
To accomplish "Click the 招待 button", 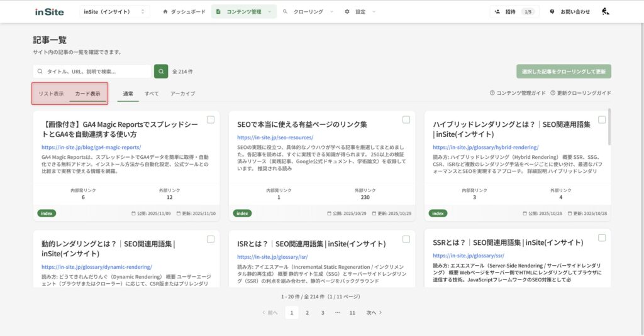I will click(514, 11).
